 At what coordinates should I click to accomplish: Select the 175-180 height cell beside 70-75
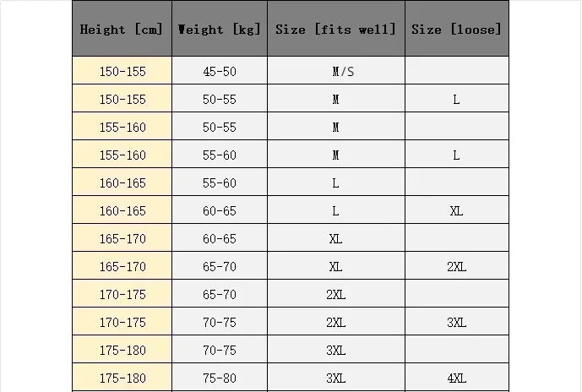coord(122,349)
